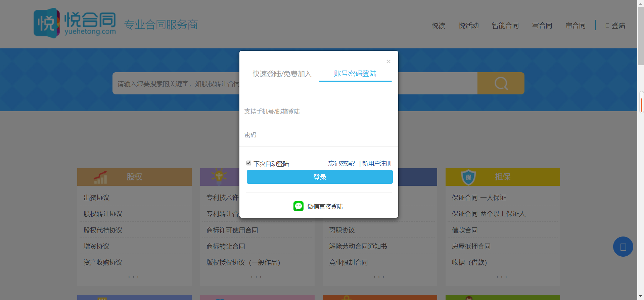Screen dimensions: 644x300
Task: Open 竞业限制合同 link
Action: pos(348,262)
